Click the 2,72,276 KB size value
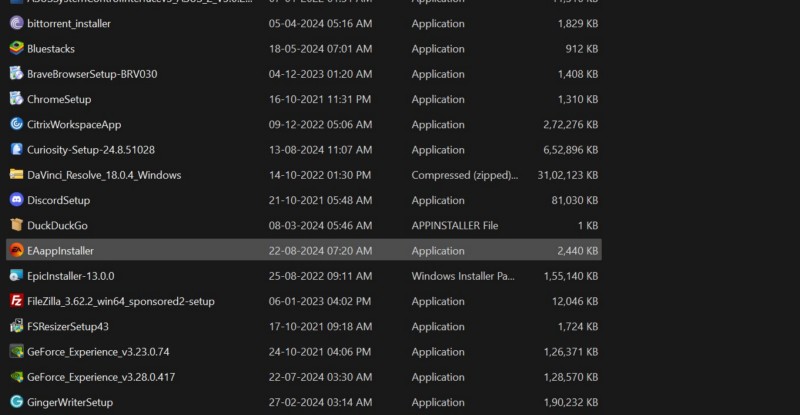The width and height of the screenshot is (800, 415). (x=570, y=125)
